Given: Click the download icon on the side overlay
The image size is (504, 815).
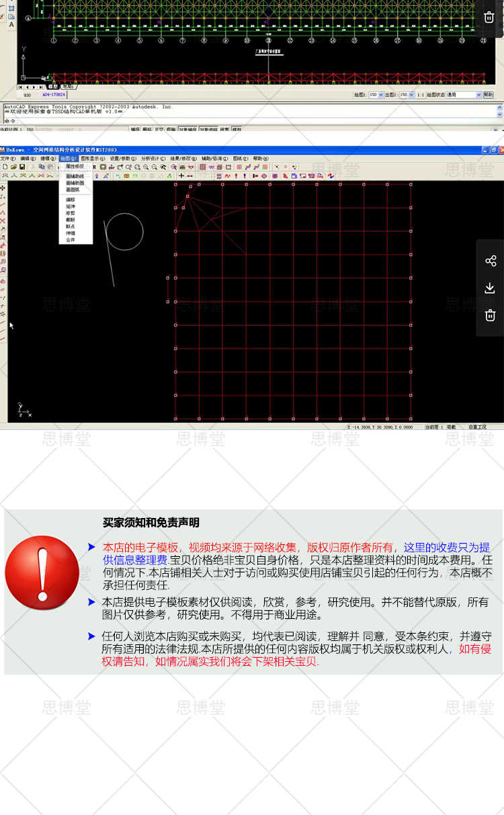Looking at the screenshot, I should coord(490,288).
